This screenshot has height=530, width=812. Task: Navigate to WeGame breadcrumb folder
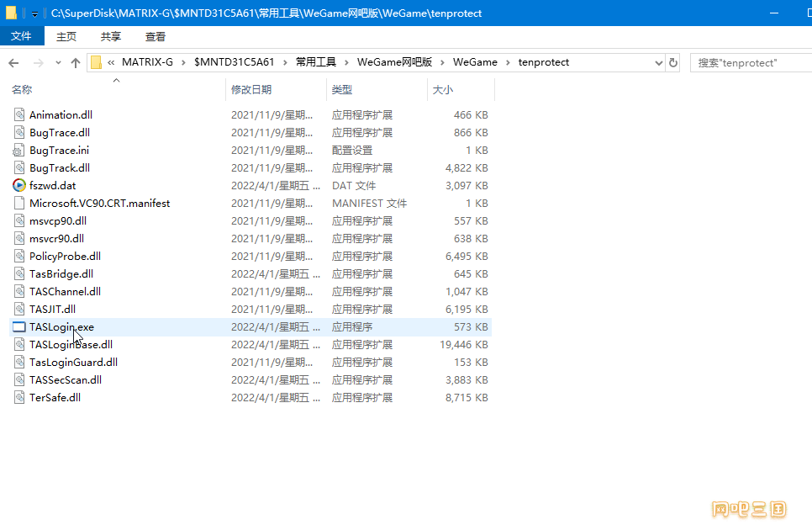[x=475, y=62]
